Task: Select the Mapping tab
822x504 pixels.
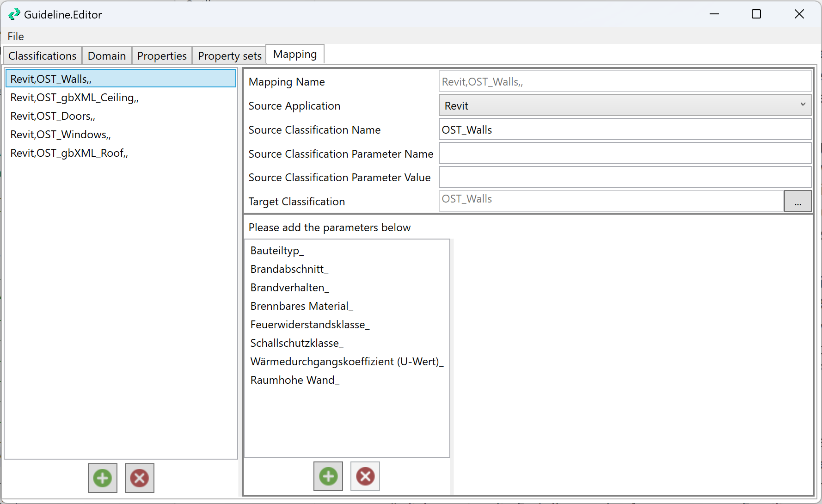Action: click(295, 54)
